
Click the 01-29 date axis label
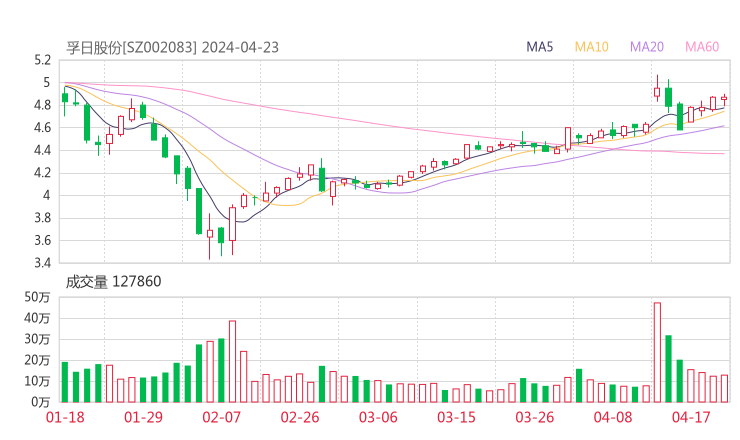[x=143, y=417]
